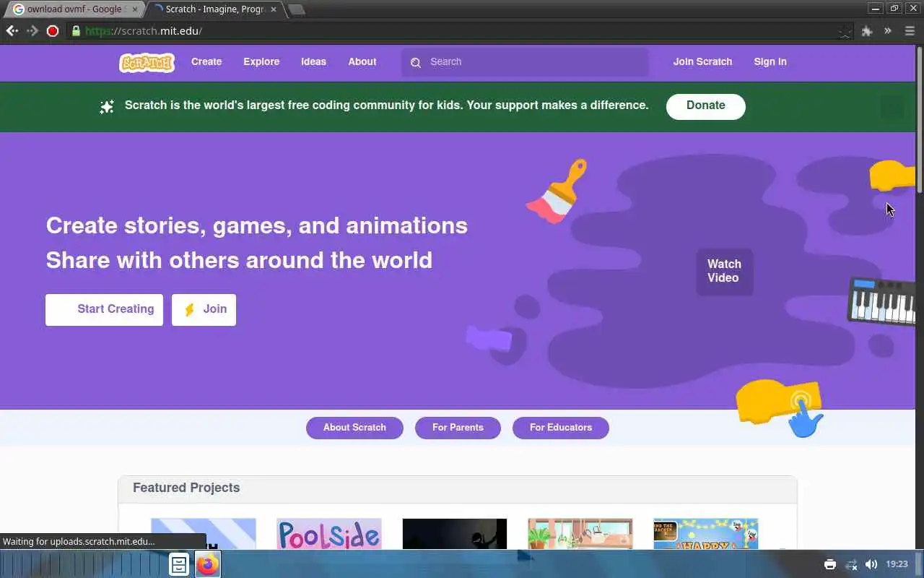Open the printer tray icon

click(x=830, y=564)
